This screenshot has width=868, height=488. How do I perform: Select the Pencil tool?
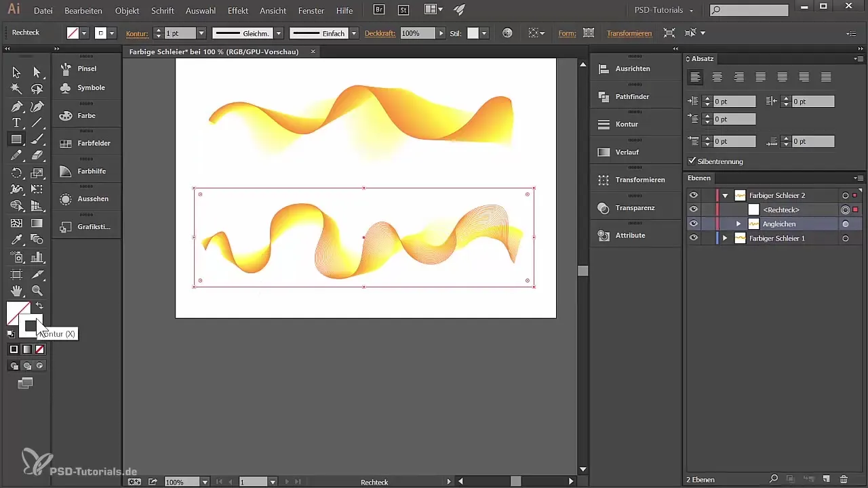(16, 156)
